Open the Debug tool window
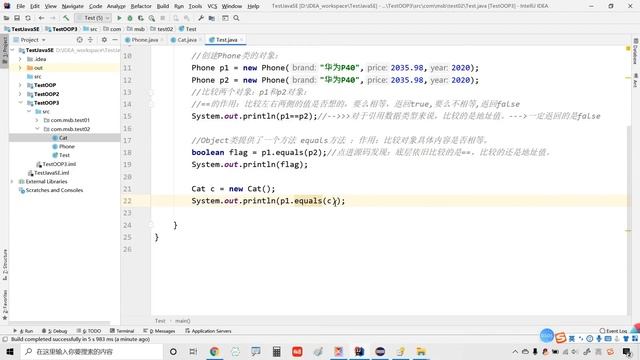 54,331
